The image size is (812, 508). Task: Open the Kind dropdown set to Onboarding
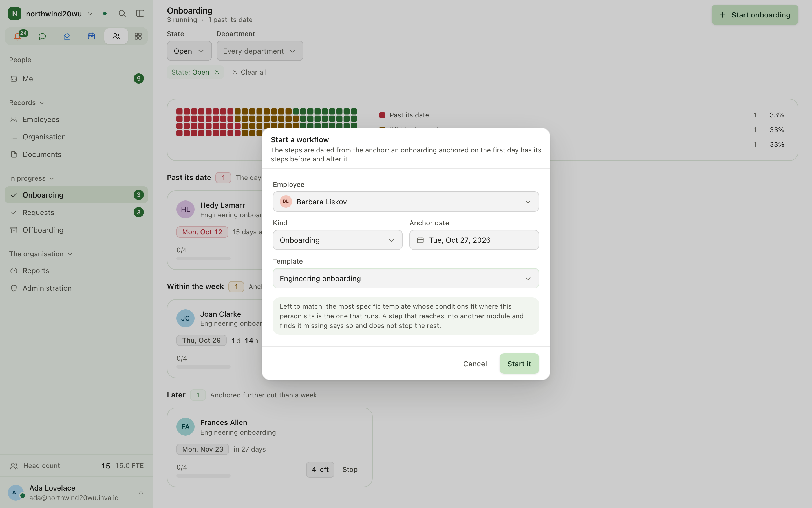(337, 240)
